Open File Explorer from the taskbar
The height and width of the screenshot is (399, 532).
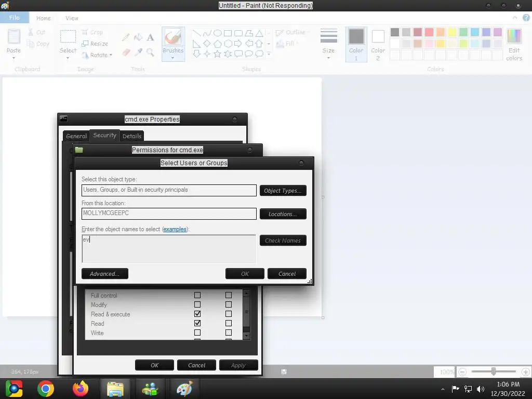tap(115, 389)
